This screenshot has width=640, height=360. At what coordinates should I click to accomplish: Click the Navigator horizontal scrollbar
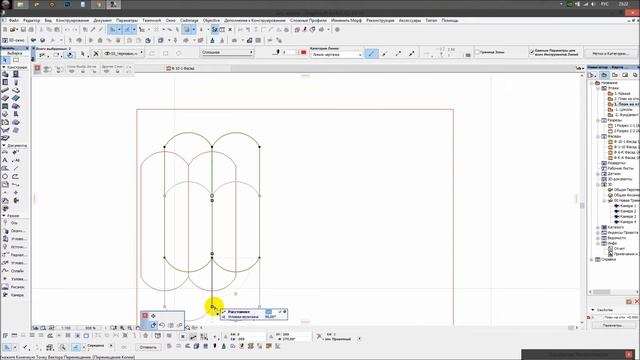pyautogui.click(x=601, y=292)
